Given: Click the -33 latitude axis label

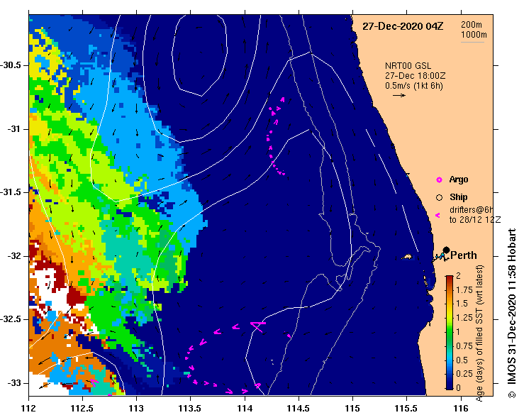Looking at the screenshot, I should click(13, 383).
